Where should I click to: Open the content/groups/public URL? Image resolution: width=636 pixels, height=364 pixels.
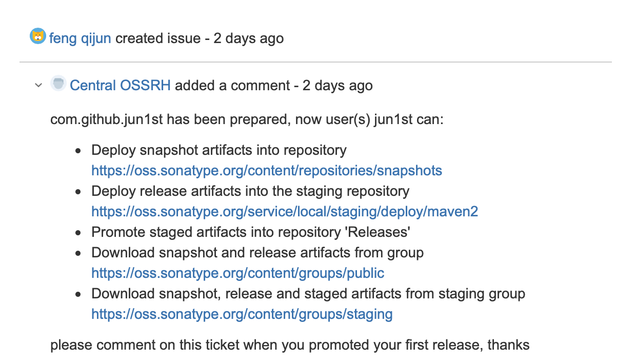pyautogui.click(x=238, y=273)
